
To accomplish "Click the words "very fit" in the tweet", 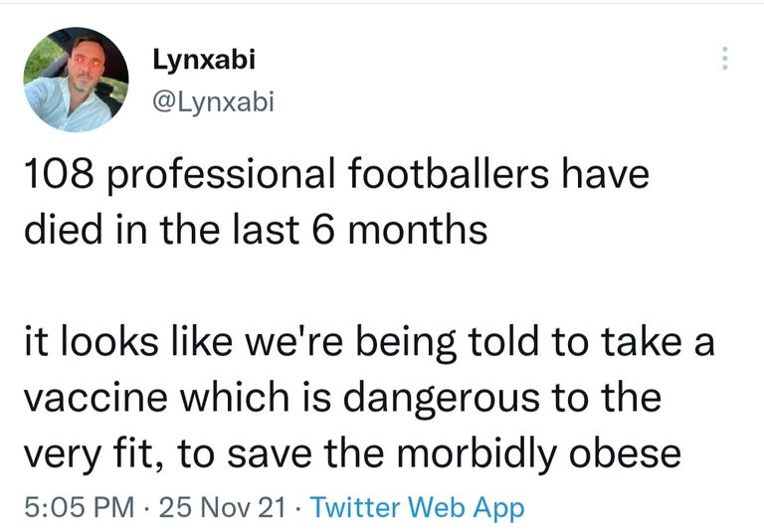I will tap(89, 452).
